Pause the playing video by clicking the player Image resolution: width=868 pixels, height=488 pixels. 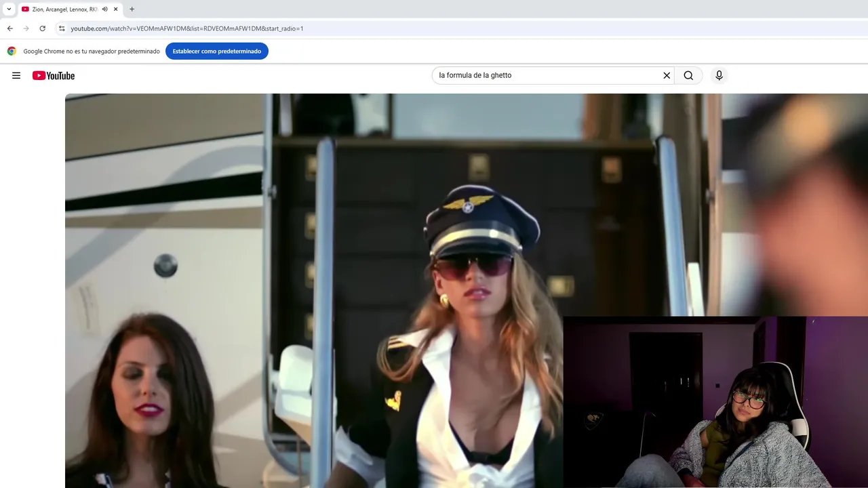[467, 291]
